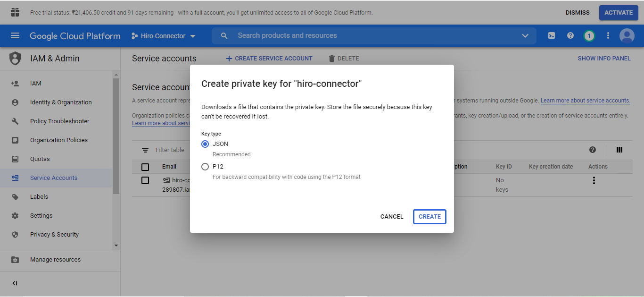Click the Search products and resources field
Viewport: 644px width, 297px height.
coord(374,36)
